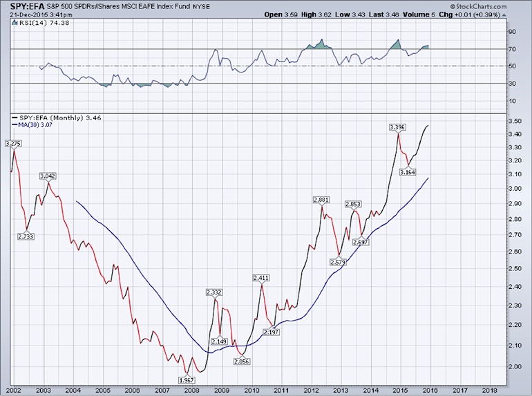The image size is (532, 396).
Task: Click the 2.197 trough price label
Action: coord(271,332)
